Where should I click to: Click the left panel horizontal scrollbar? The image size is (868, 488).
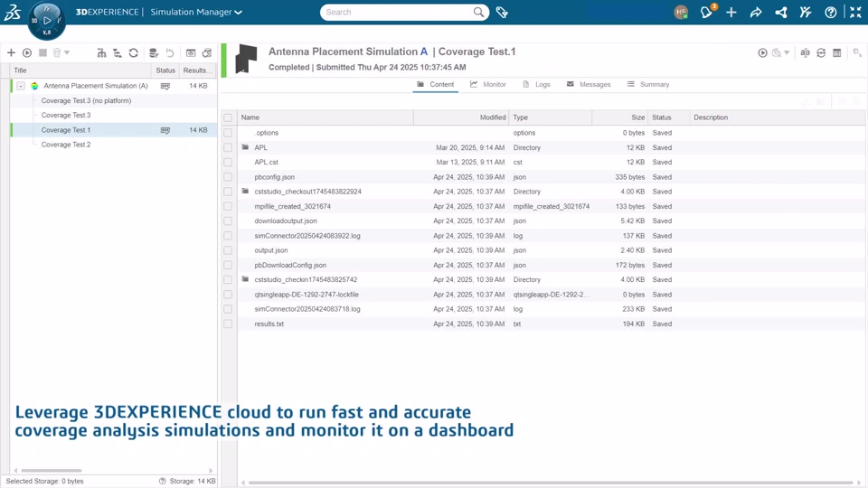point(52,470)
